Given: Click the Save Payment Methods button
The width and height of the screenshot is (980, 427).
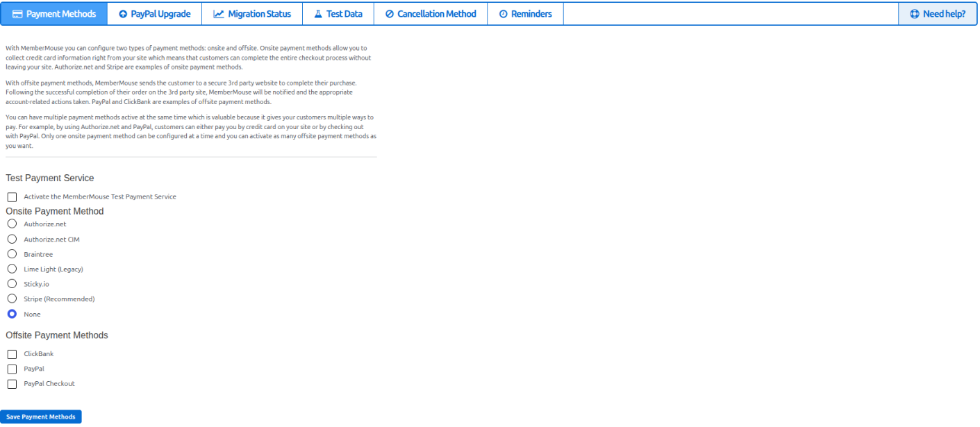Looking at the screenshot, I should click(x=41, y=417).
